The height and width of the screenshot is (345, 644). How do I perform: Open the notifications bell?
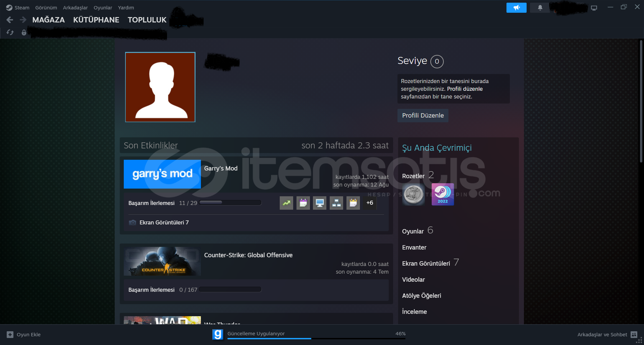click(x=540, y=7)
